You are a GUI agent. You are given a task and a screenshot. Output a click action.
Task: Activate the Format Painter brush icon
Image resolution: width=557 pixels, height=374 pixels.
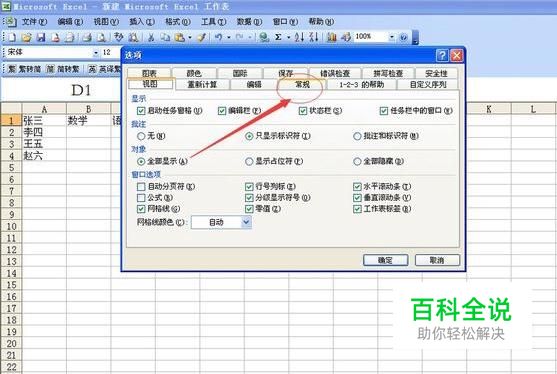[x=201, y=37]
